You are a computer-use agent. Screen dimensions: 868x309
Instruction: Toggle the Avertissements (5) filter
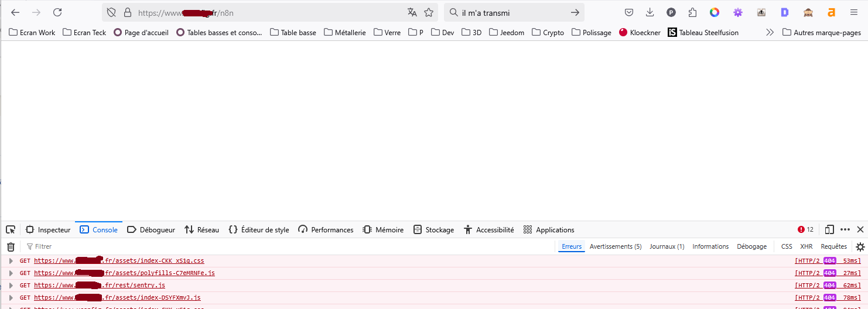(x=616, y=247)
